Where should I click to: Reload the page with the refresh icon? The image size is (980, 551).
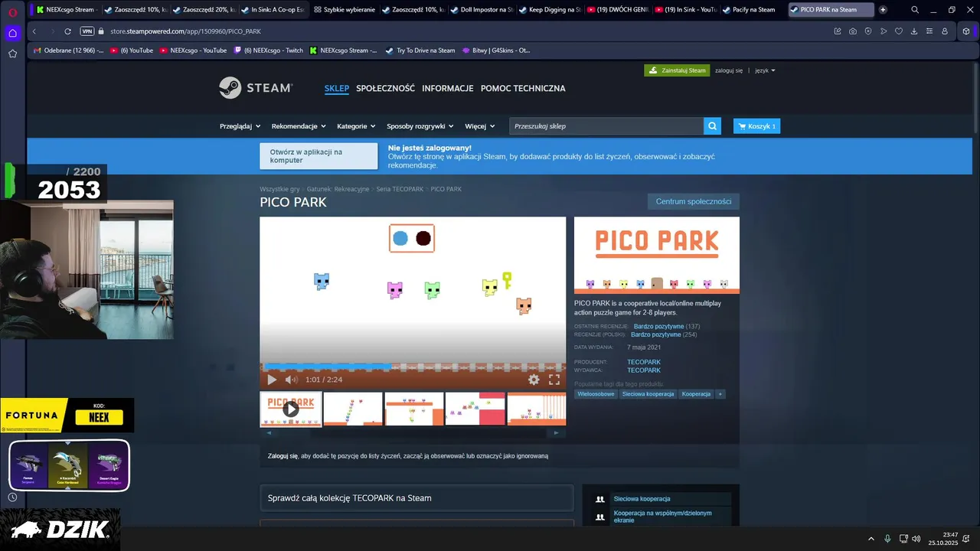(67, 31)
